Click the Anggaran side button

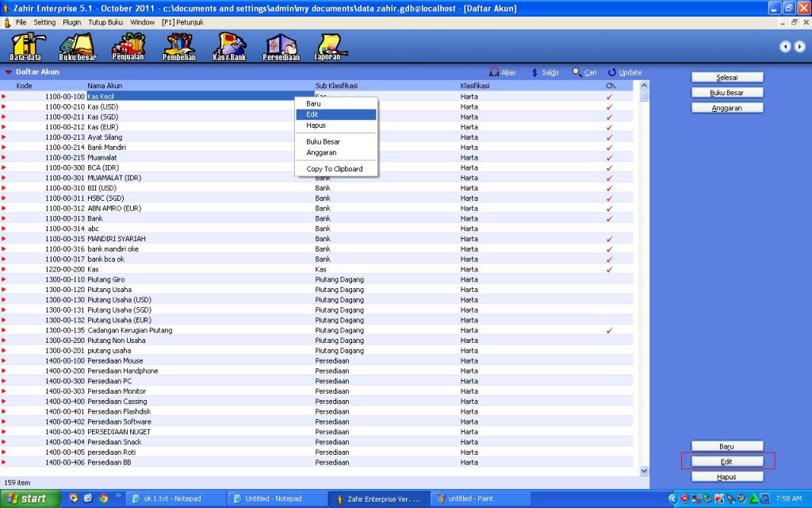727,108
